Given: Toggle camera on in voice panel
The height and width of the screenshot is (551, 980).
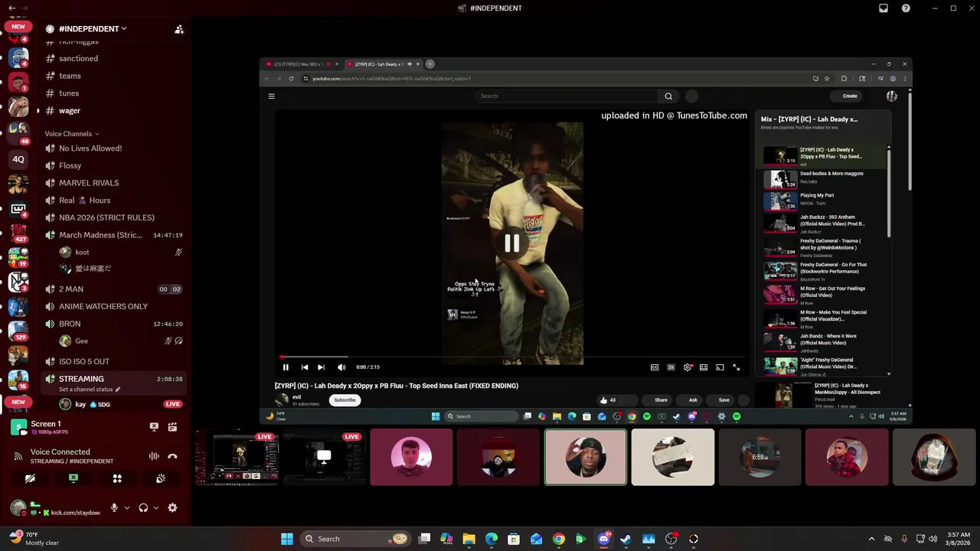Looking at the screenshot, I should (30, 478).
